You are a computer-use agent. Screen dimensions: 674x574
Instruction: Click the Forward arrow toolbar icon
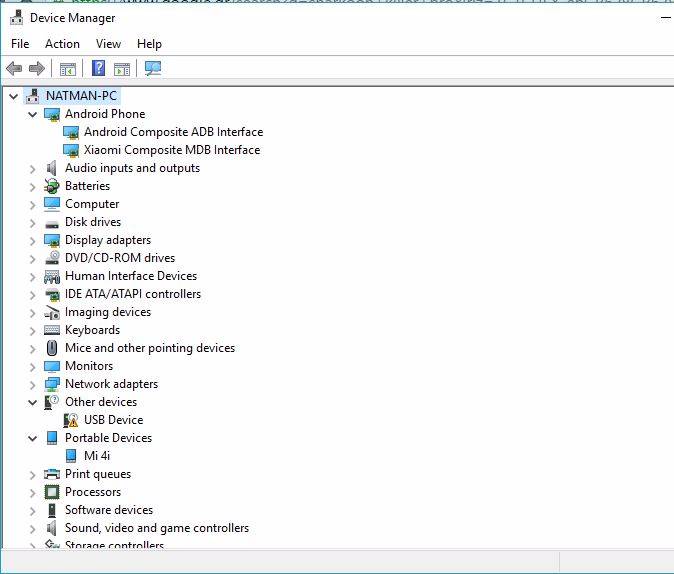pyautogui.click(x=37, y=68)
